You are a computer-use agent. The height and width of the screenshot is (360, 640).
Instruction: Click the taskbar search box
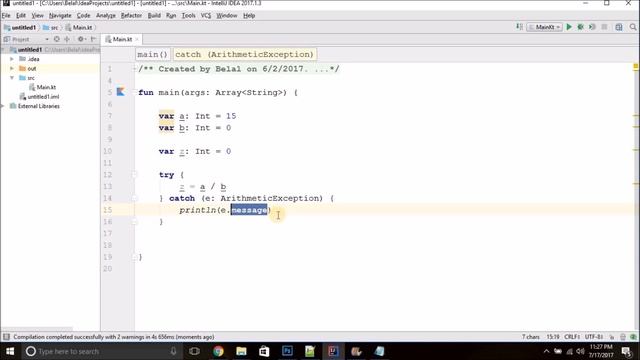[x=101, y=351]
